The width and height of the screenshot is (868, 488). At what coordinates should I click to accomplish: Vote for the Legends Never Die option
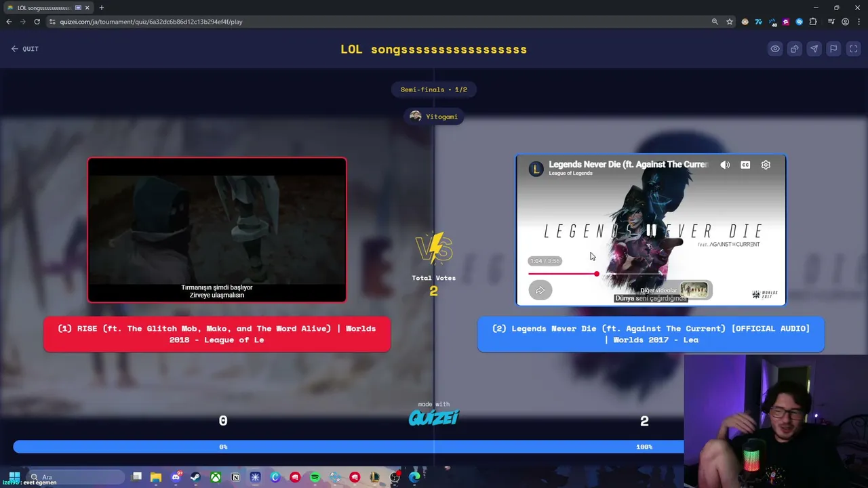(x=651, y=334)
